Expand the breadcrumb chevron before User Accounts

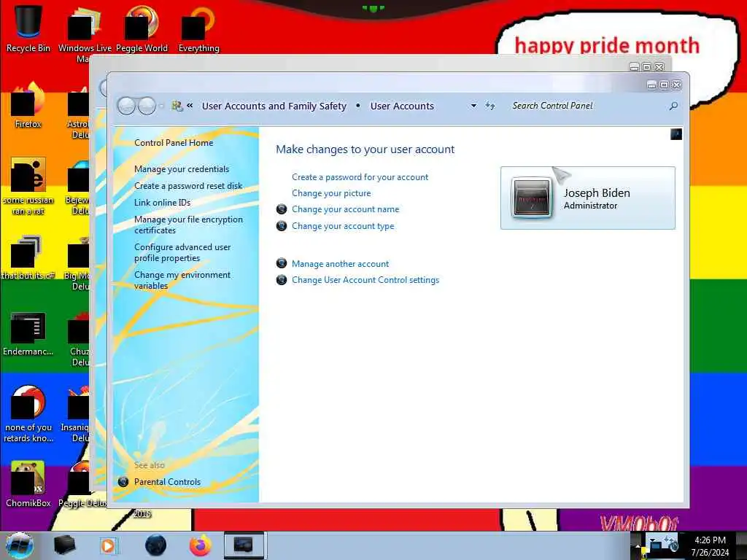(x=190, y=105)
